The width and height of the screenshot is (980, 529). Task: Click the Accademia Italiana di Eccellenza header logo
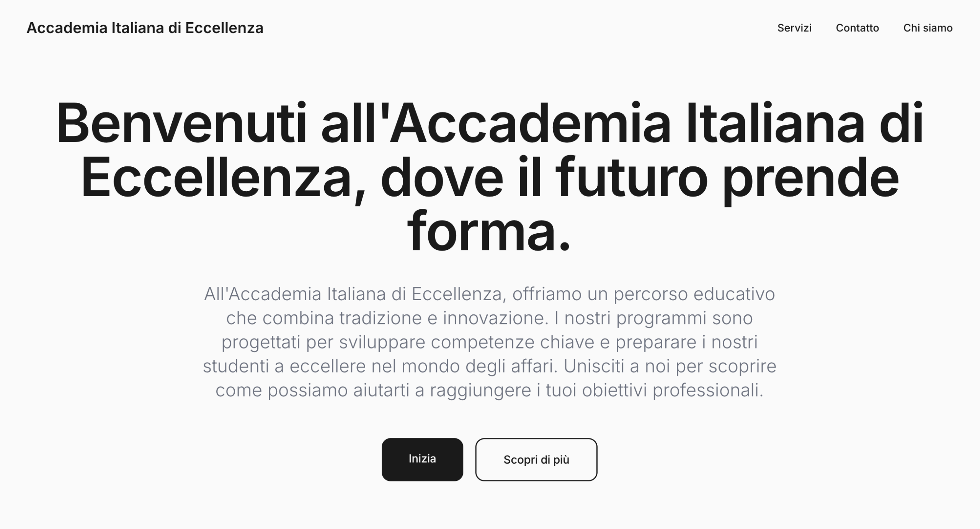tap(145, 28)
